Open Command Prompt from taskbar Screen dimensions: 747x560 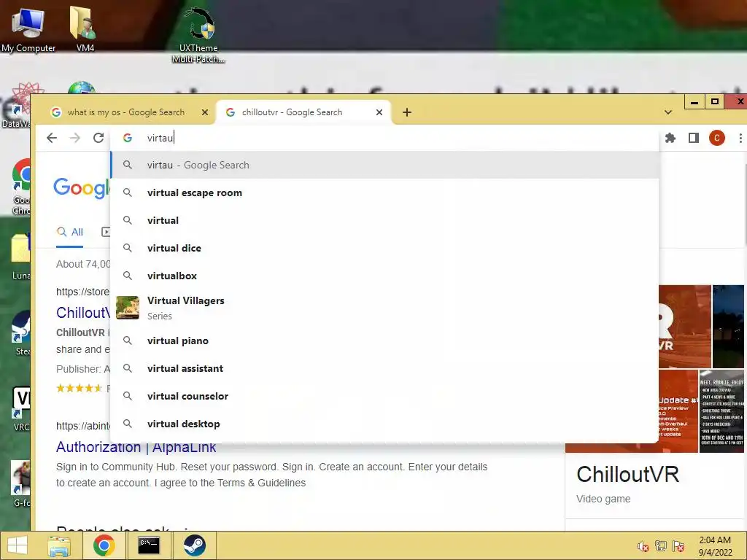[149, 545]
